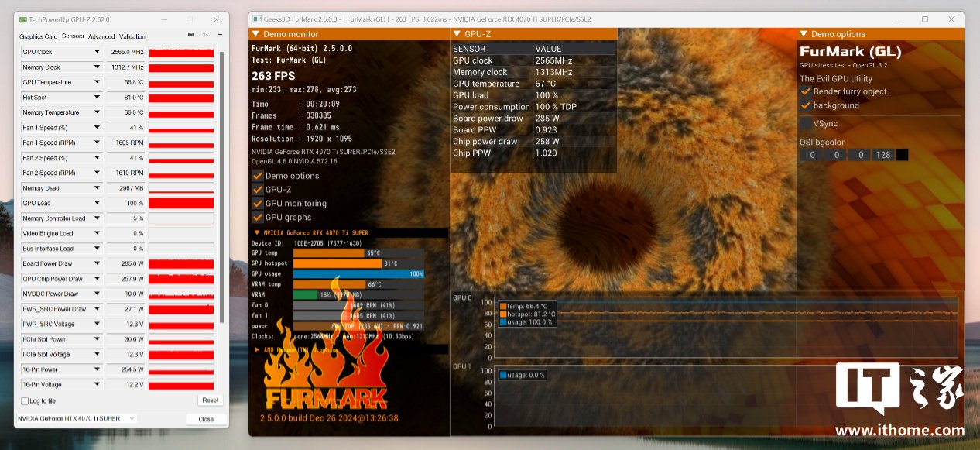Open the GPU Clock sensor dropdown
The height and width of the screenshot is (450, 980).
point(97,52)
